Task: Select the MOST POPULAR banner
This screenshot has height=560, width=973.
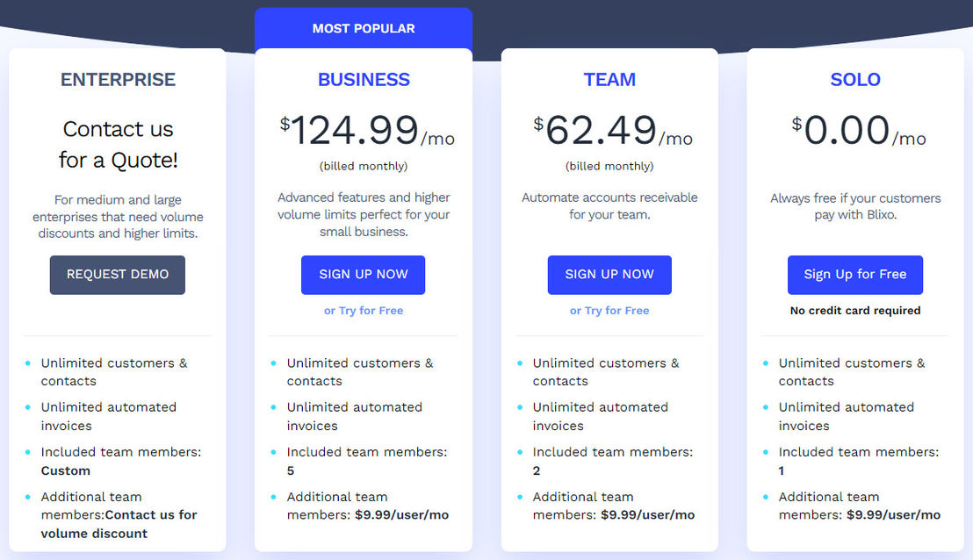Action: point(364,29)
